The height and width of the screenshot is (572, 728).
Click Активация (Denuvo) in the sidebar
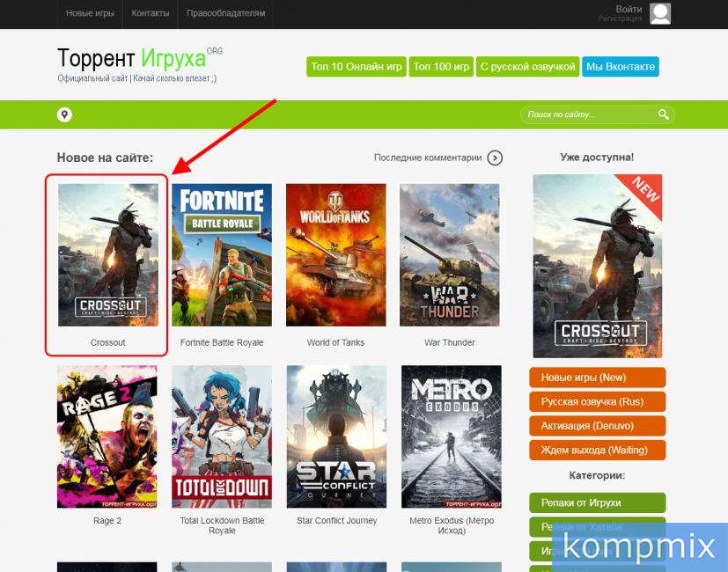tap(597, 425)
